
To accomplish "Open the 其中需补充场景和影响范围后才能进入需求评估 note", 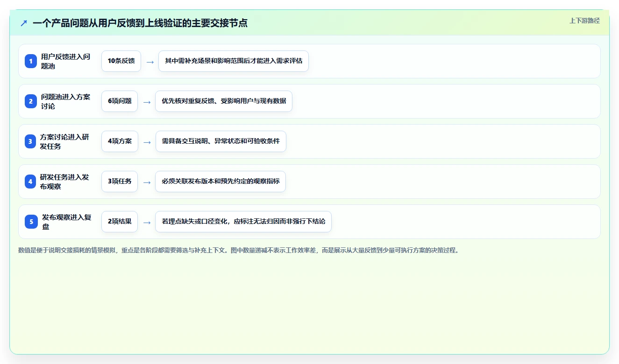I will tap(234, 61).
